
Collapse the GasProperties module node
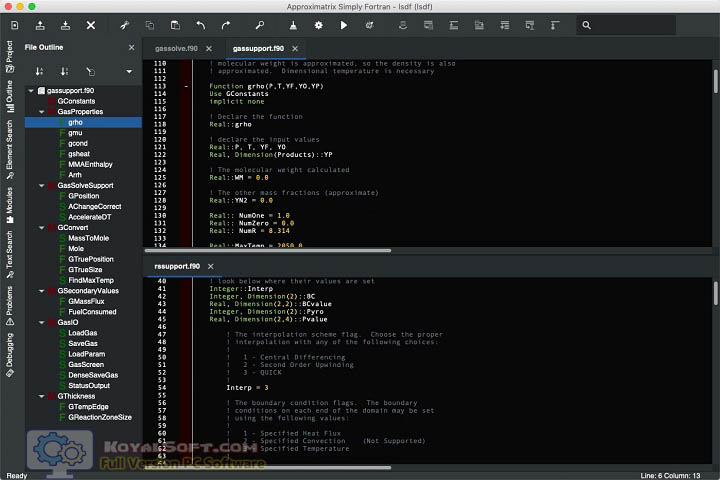[41, 112]
